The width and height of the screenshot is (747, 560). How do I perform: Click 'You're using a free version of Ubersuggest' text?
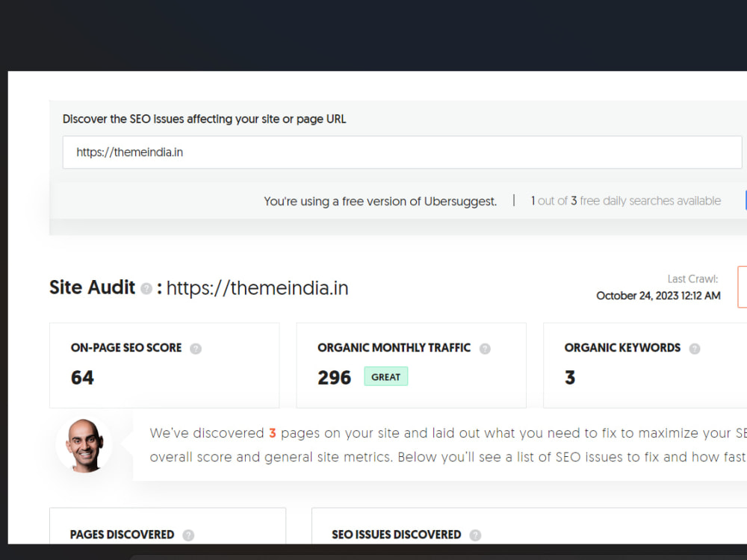coord(380,202)
